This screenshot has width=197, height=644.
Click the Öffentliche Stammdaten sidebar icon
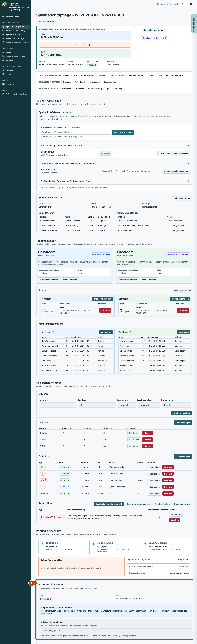point(4,94)
